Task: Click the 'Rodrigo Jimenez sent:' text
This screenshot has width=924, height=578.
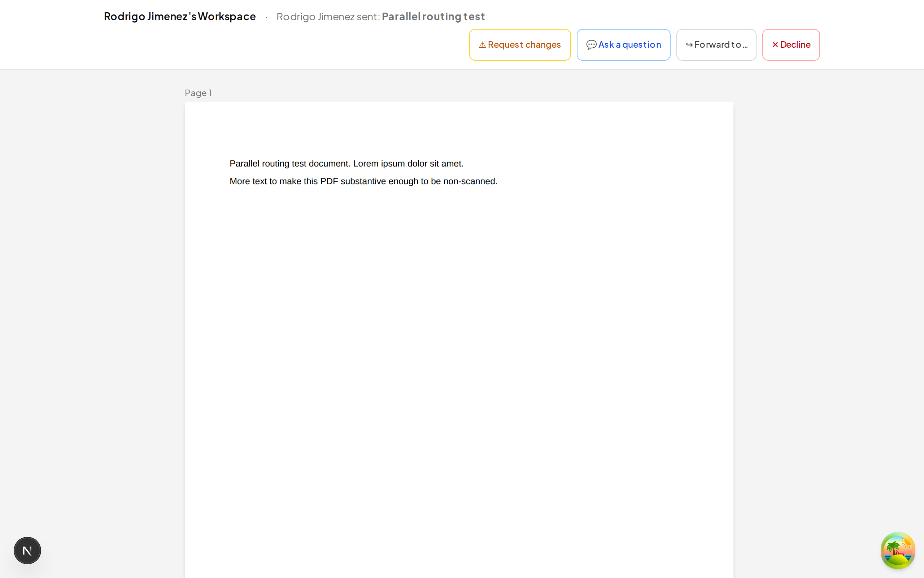Action: click(328, 17)
